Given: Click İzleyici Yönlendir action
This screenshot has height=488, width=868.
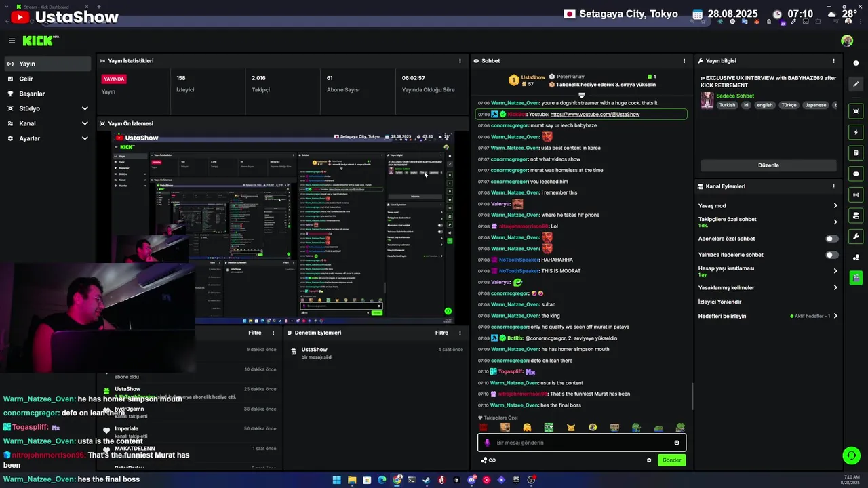Looking at the screenshot, I should click(x=719, y=302).
